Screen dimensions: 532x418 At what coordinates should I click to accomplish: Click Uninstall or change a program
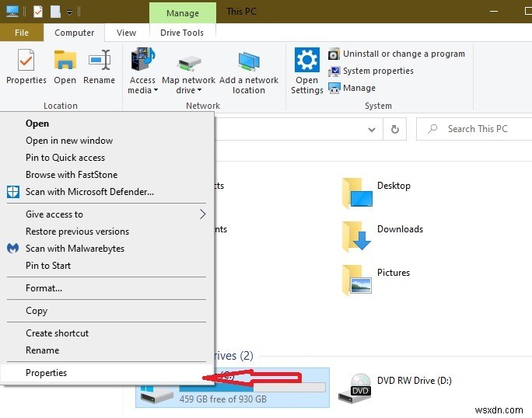click(397, 54)
